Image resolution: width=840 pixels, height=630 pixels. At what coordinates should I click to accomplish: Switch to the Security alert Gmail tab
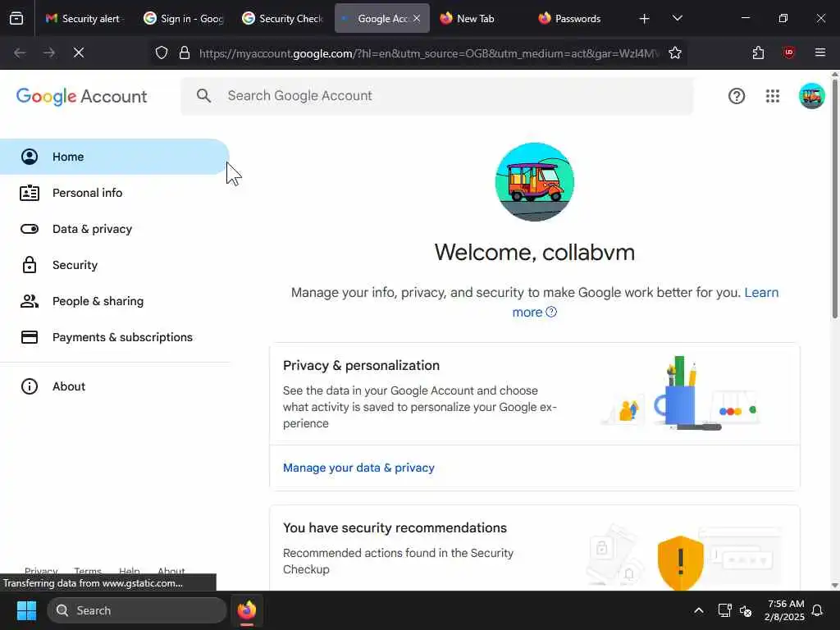click(83, 18)
